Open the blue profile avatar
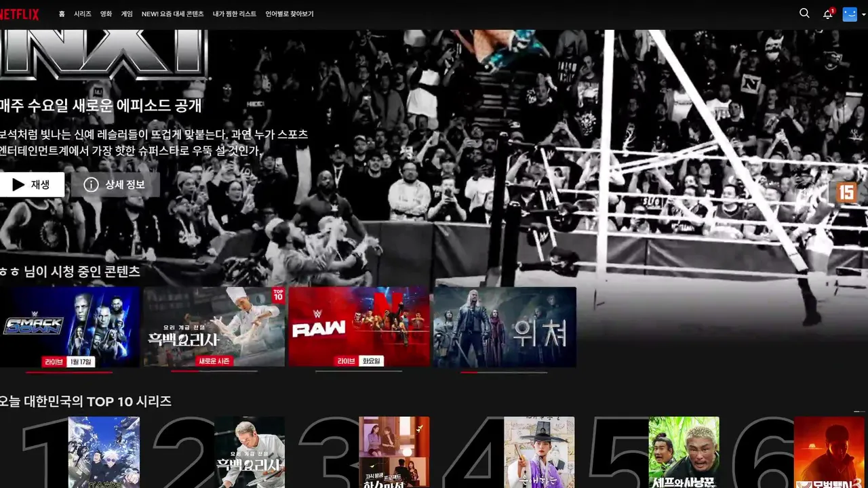Viewport: 868px width, 488px height. tap(850, 14)
